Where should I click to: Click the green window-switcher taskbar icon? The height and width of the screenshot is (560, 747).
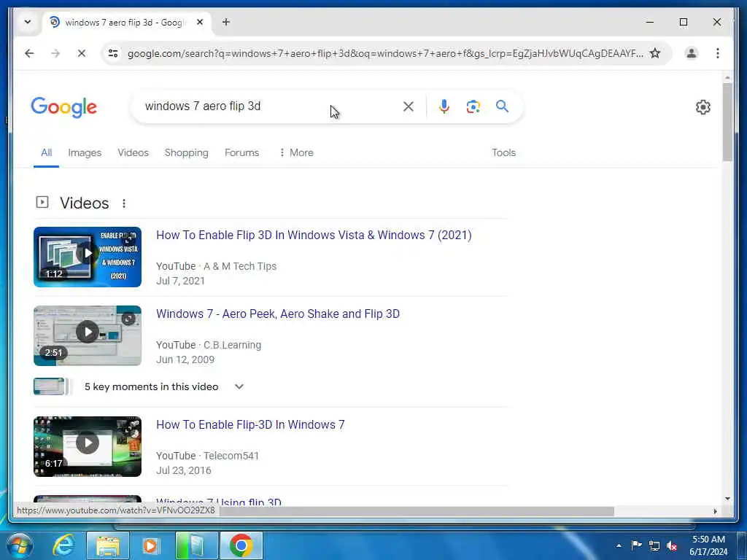click(196, 545)
